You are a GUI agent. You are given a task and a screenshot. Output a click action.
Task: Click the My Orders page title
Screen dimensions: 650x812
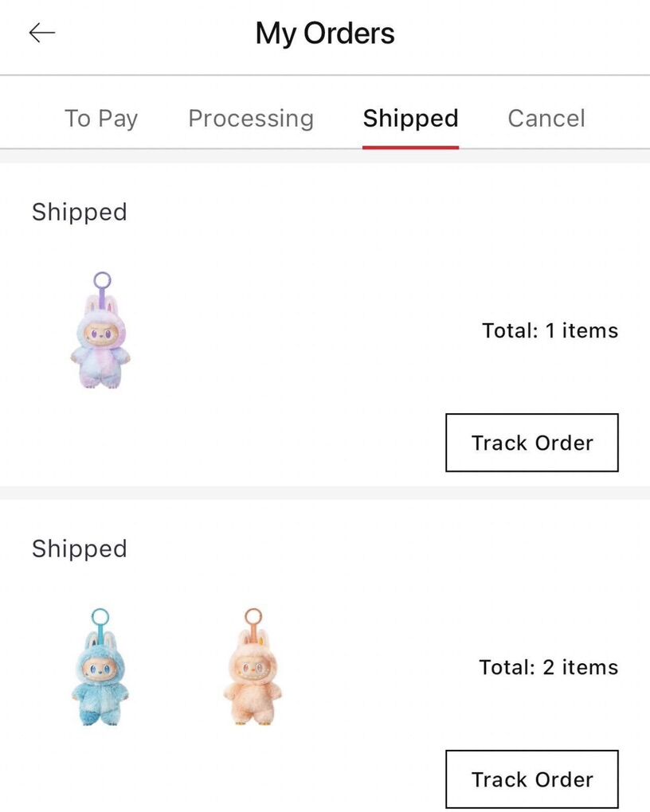pos(325,33)
